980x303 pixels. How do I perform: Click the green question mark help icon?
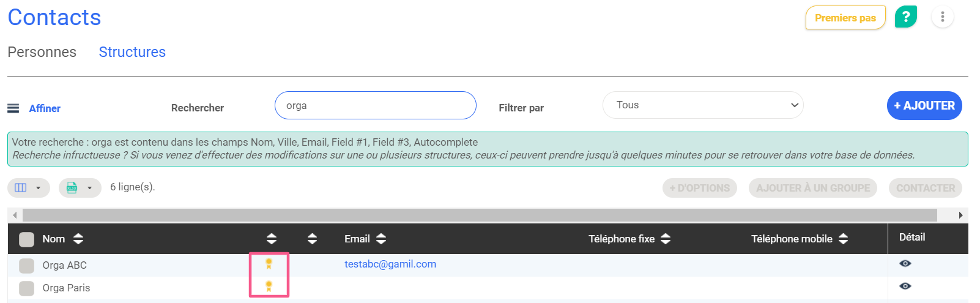tap(905, 17)
